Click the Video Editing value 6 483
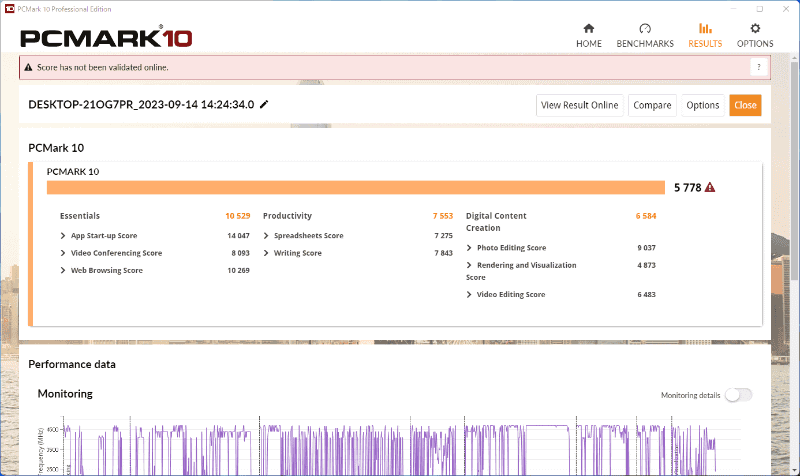800x476 pixels. tap(646, 294)
